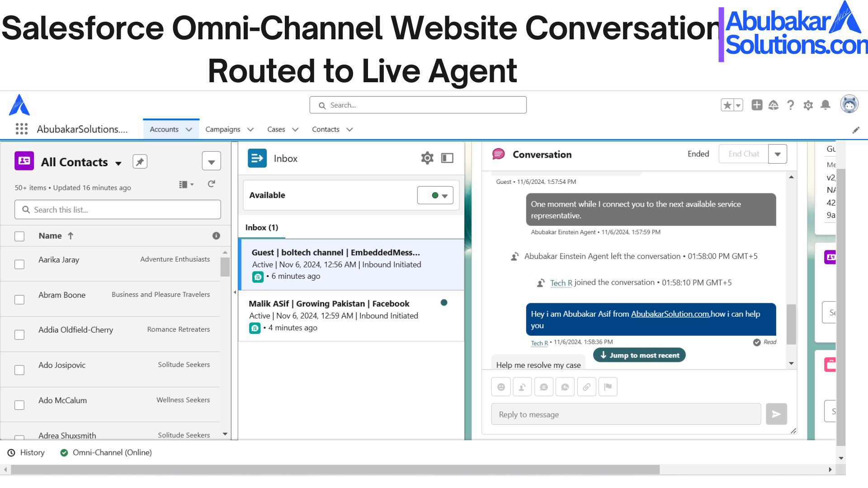Expand the End Chat dropdown arrow
The image size is (868, 488).
point(777,155)
